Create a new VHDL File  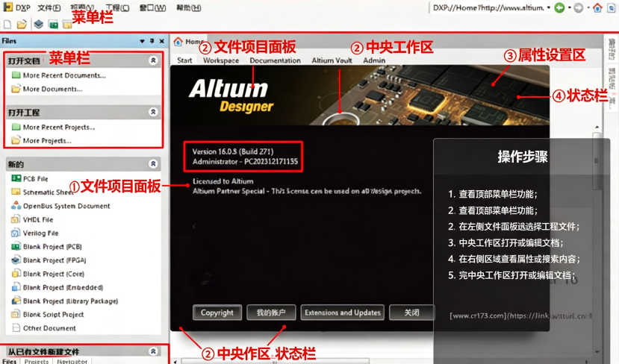click(x=32, y=219)
